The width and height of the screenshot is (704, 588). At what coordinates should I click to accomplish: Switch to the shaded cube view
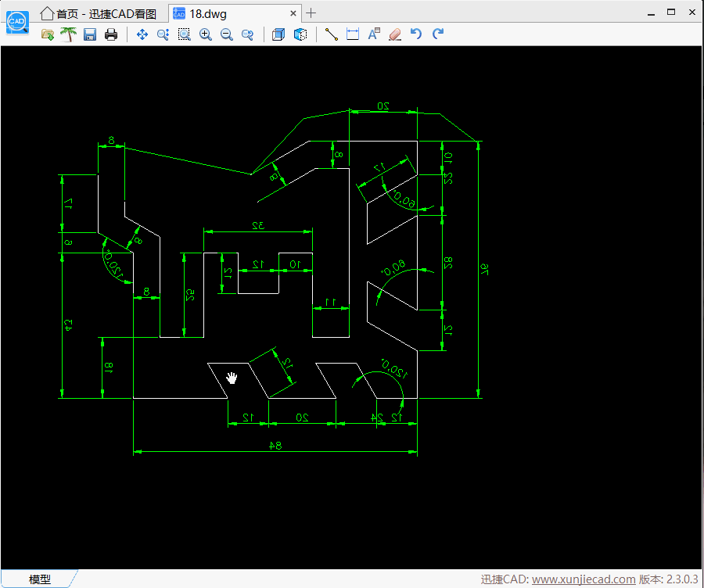coord(300,34)
